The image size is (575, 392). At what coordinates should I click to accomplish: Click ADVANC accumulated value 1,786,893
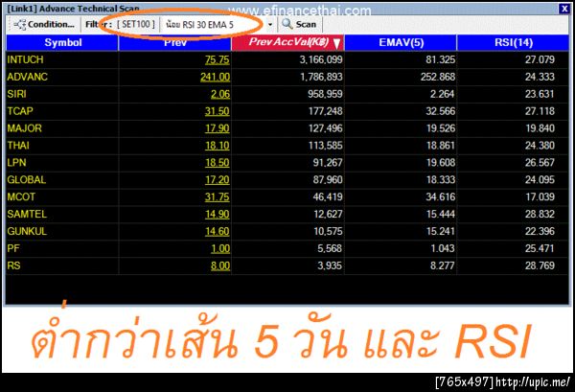click(x=321, y=77)
